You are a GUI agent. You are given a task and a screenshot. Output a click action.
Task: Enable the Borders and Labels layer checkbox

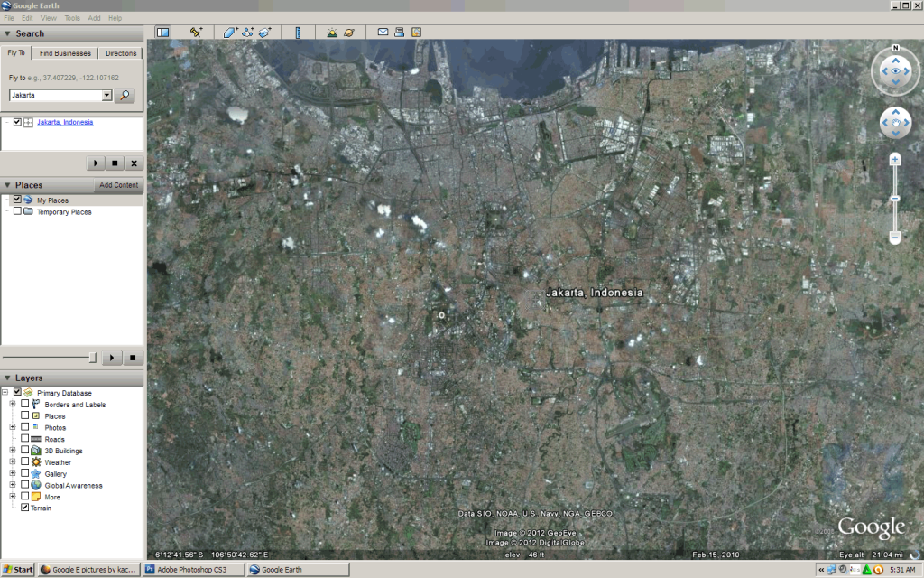pos(24,404)
